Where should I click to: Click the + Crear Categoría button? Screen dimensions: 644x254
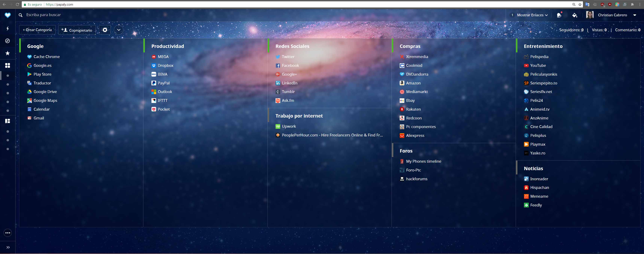37,30
